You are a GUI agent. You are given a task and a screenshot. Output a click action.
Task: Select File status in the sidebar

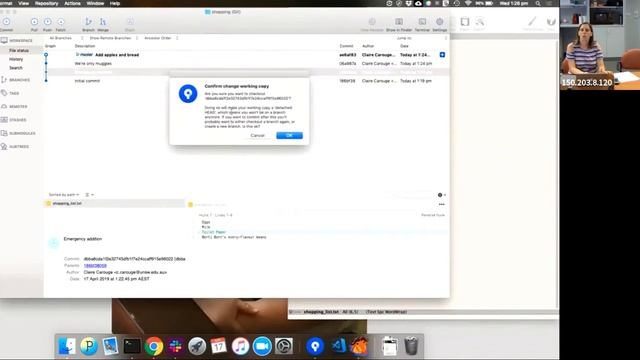coord(19,50)
